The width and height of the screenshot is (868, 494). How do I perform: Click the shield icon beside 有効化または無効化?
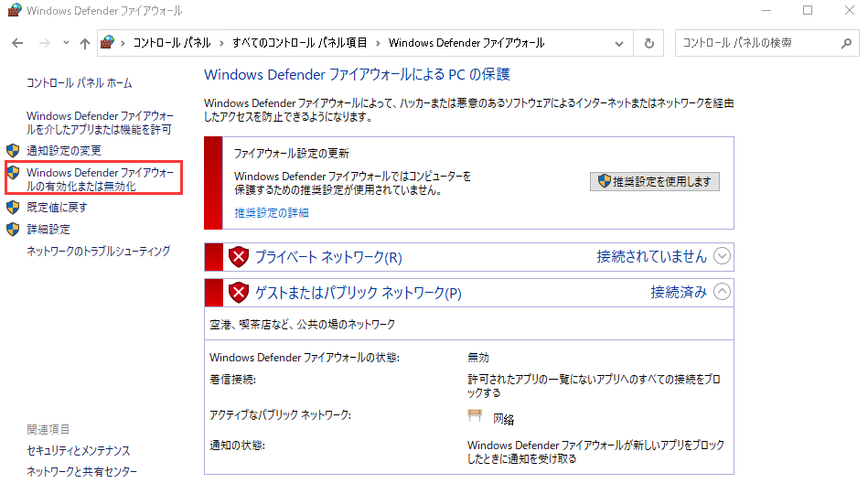point(13,172)
